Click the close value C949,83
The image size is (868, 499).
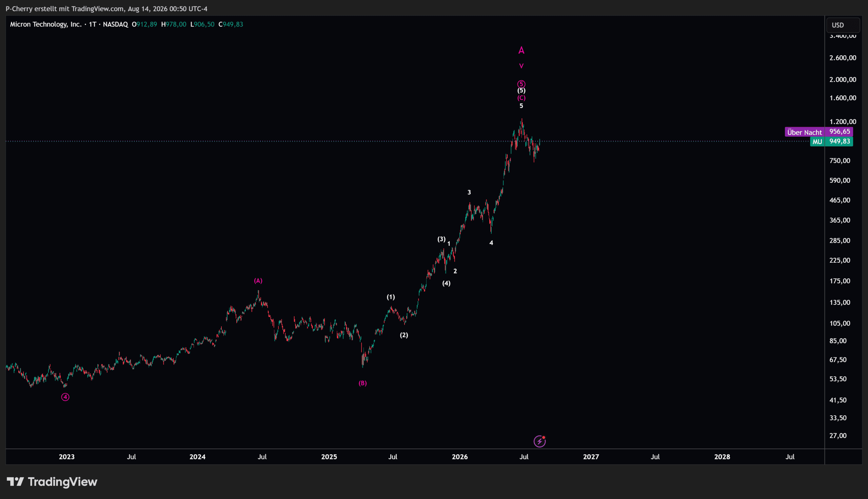tap(231, 24)
